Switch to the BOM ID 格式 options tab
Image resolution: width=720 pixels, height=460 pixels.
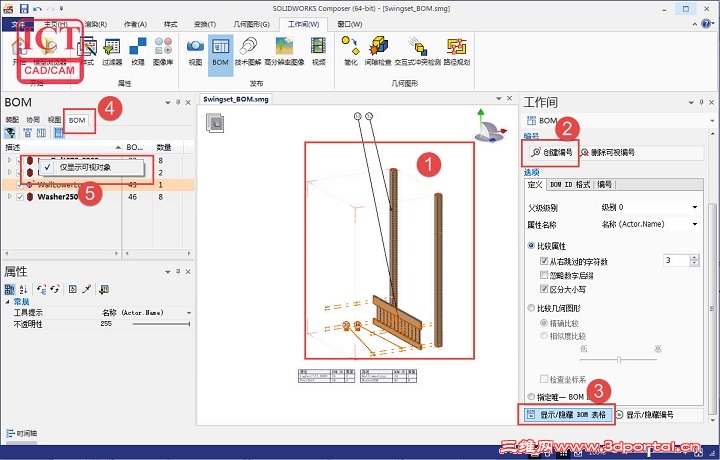(570, 185)
